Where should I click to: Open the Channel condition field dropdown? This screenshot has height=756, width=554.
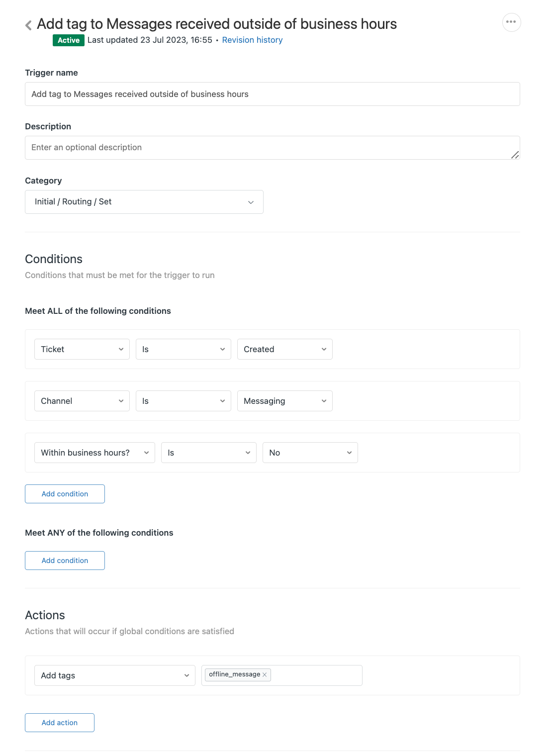click(82, 401)
